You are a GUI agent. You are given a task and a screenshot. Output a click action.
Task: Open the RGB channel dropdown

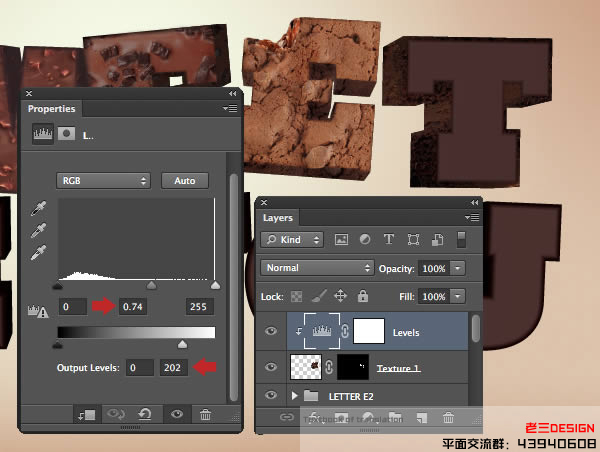tap(103, 181)
